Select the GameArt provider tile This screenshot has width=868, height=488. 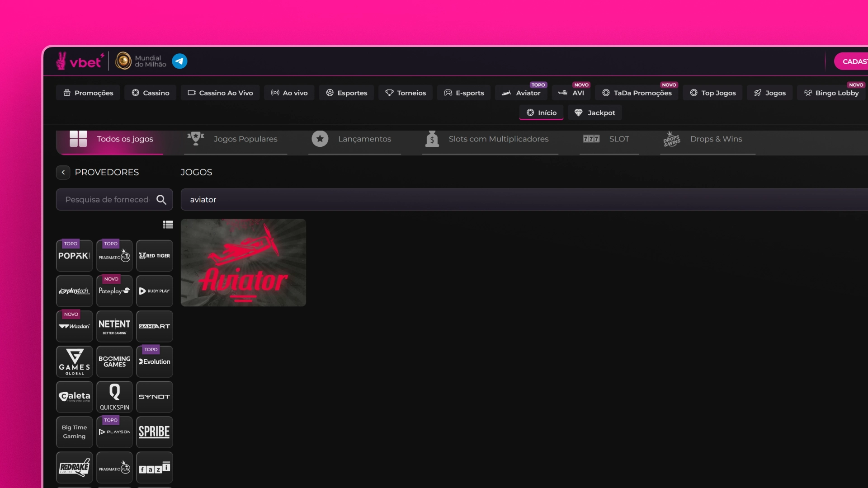[155, 326]
